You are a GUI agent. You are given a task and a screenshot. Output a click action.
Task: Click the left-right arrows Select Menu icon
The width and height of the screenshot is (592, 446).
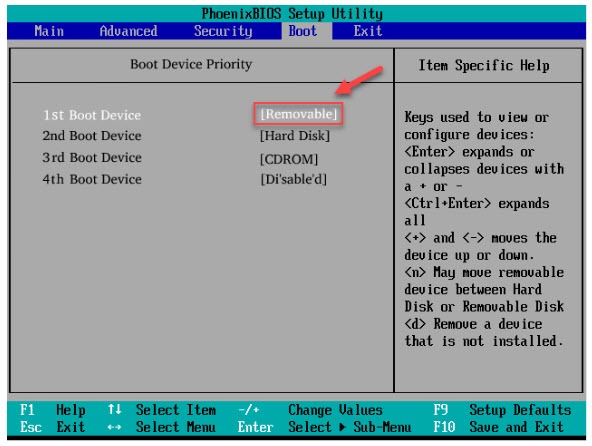[x=114, y=427]
